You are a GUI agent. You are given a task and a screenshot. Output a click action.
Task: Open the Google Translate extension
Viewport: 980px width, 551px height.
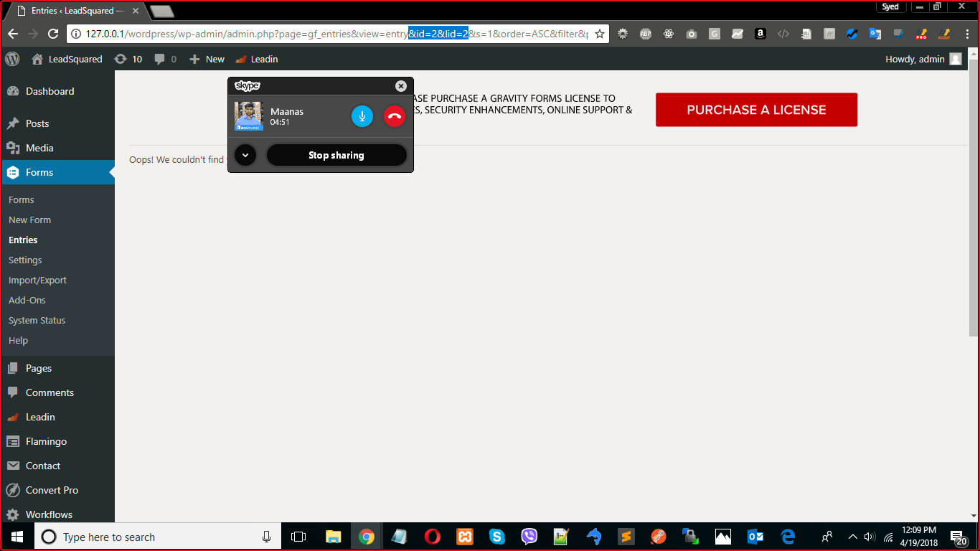point(875,34)
